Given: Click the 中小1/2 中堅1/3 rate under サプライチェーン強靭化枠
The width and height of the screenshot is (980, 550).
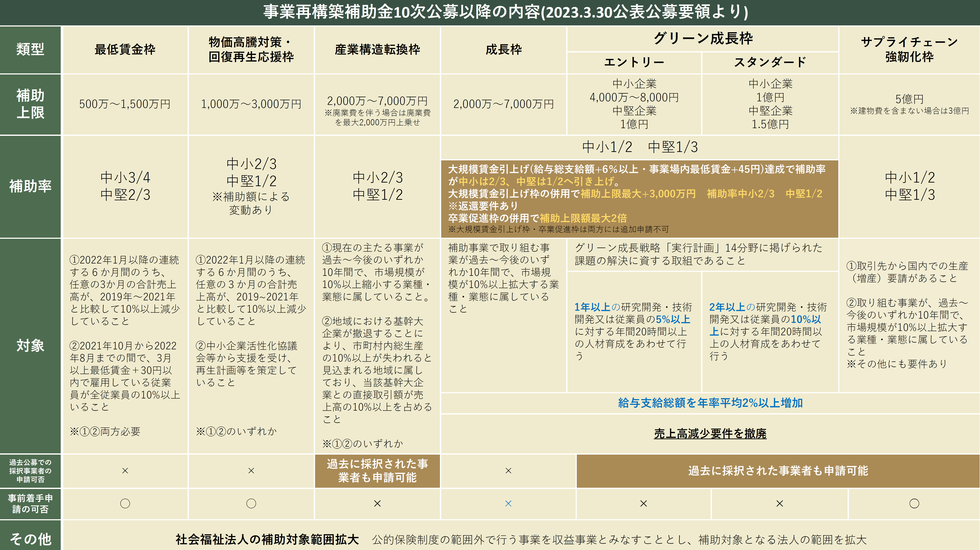Looking at the screenshot, I should (910, 186).
